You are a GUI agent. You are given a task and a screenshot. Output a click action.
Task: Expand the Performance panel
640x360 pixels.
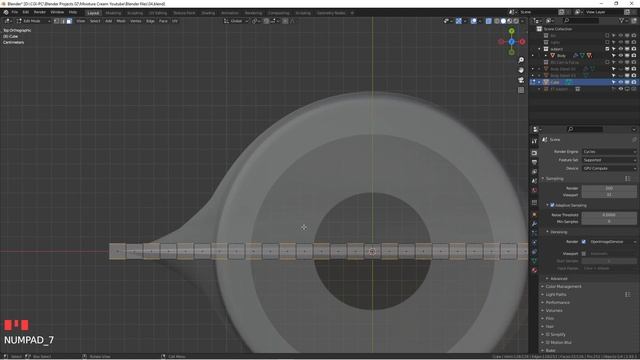[557, 302]
